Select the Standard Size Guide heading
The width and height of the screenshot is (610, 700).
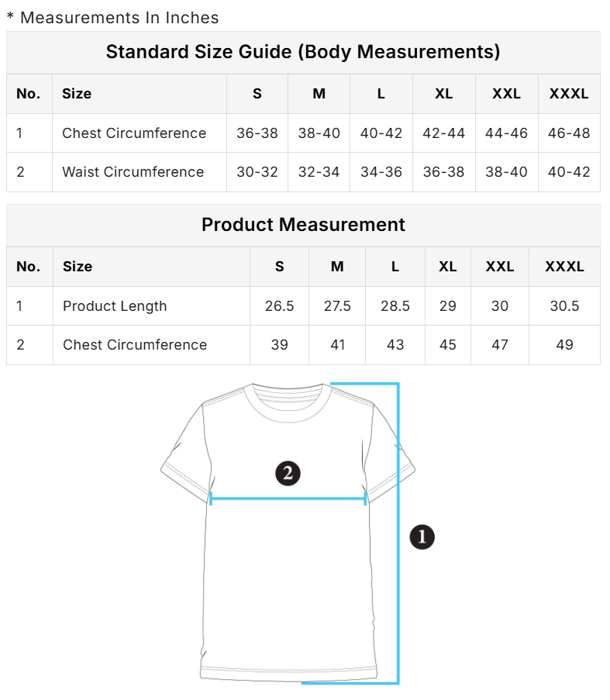pyautogui.click(x=303, y=52)
